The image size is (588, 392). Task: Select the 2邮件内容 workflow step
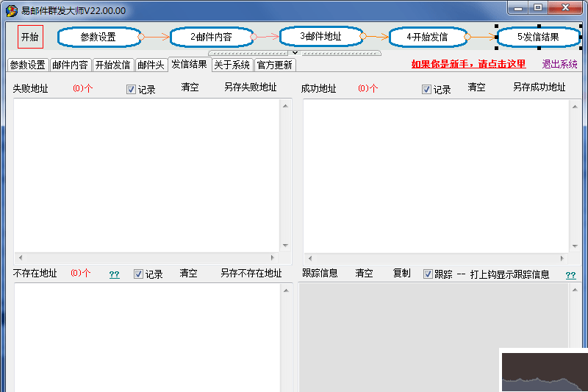(x=211, y=37)
